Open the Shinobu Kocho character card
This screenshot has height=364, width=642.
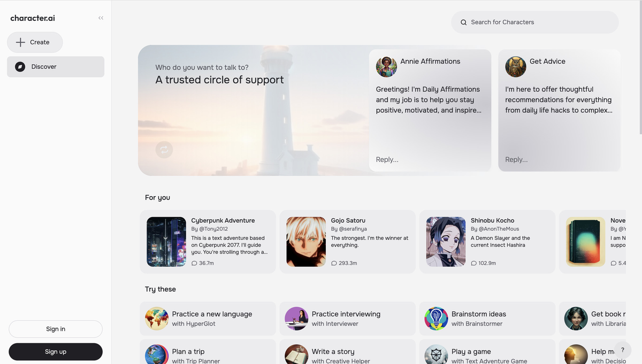(487, 242)
